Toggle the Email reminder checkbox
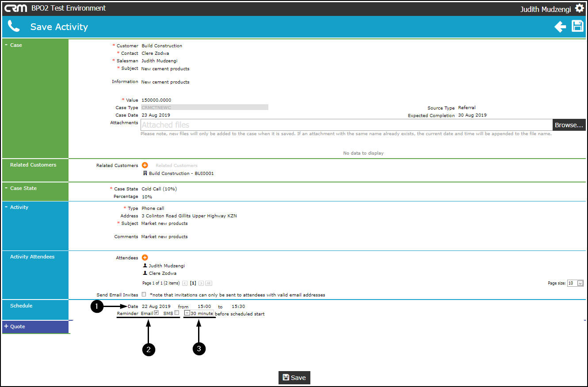Image resolution: width=588 pixels, height=387 pixels. [156, 313]
